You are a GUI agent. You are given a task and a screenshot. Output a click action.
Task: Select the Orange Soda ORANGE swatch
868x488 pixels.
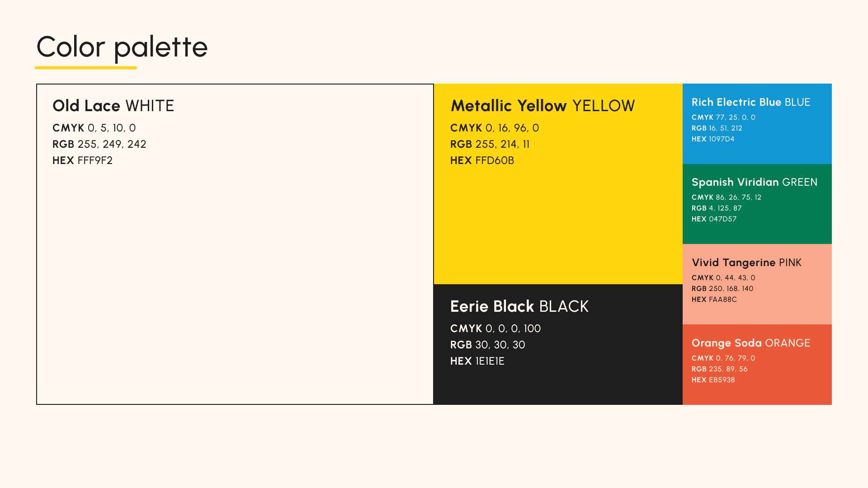(757, 365)
